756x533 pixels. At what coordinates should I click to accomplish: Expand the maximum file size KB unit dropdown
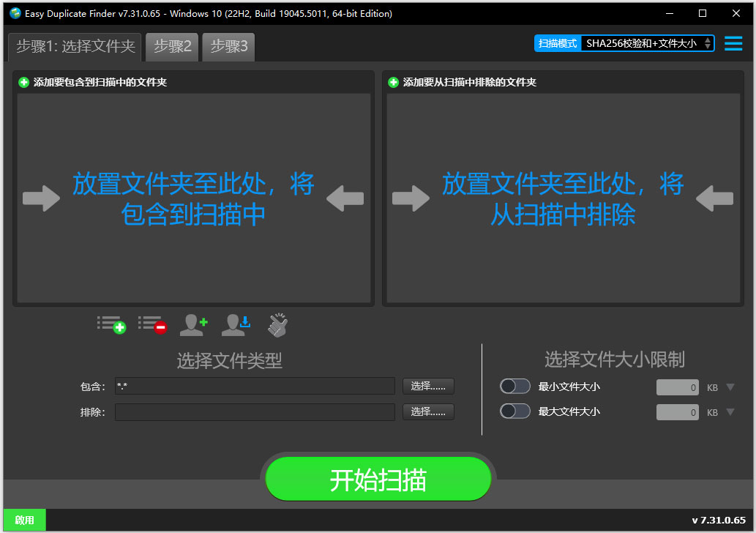730,412
